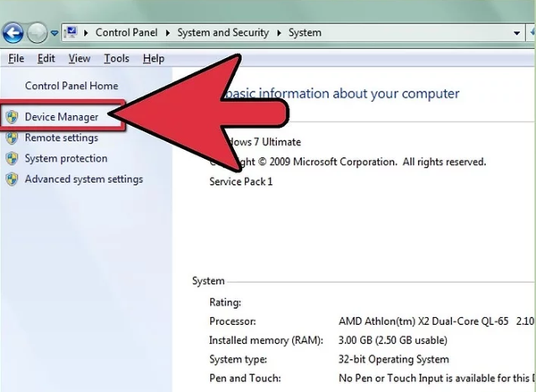Viewport: 536px width, 392px height.
Task: Go to Control Panel Home
Action: click(x=71, y=86)
